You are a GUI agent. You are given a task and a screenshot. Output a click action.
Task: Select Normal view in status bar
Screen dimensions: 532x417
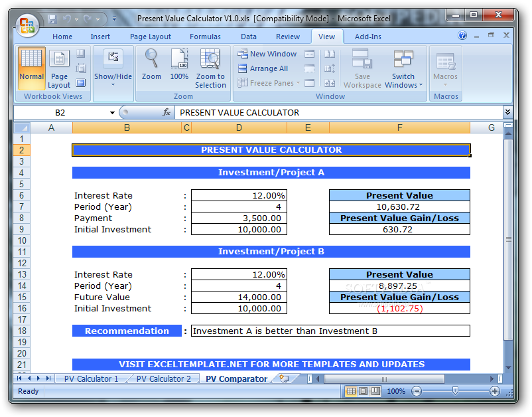(x=351, y=391)
